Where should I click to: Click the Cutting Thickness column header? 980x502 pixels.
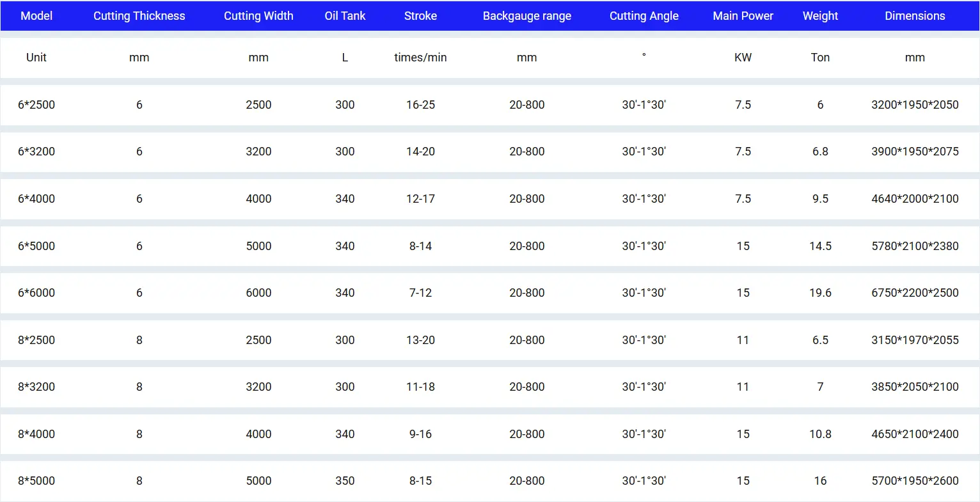click(139, 16)
